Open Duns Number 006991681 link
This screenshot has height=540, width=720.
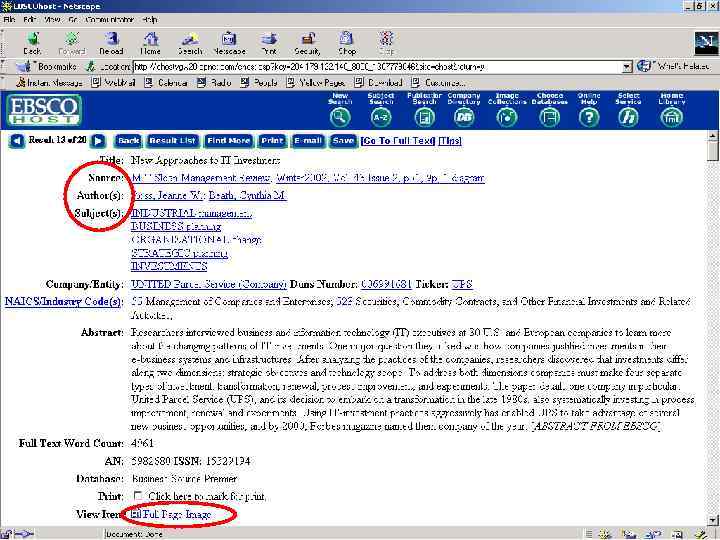[x=386, y=284]
